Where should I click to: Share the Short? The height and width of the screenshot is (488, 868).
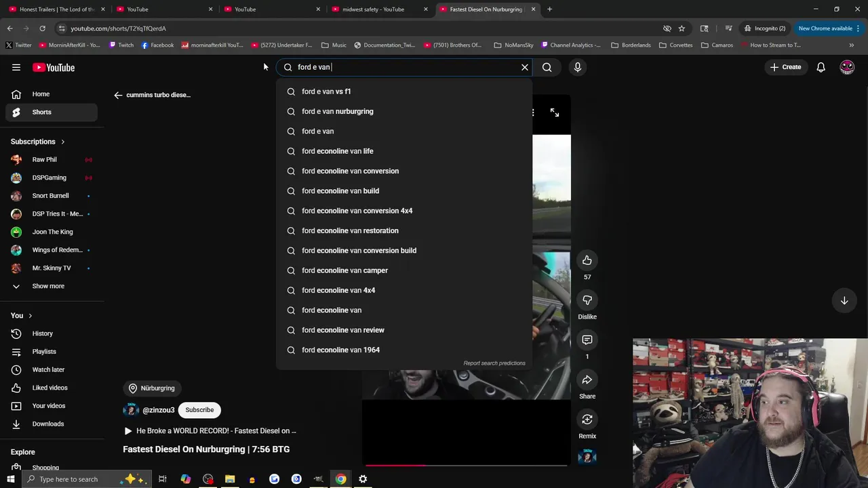coord(587,380)
